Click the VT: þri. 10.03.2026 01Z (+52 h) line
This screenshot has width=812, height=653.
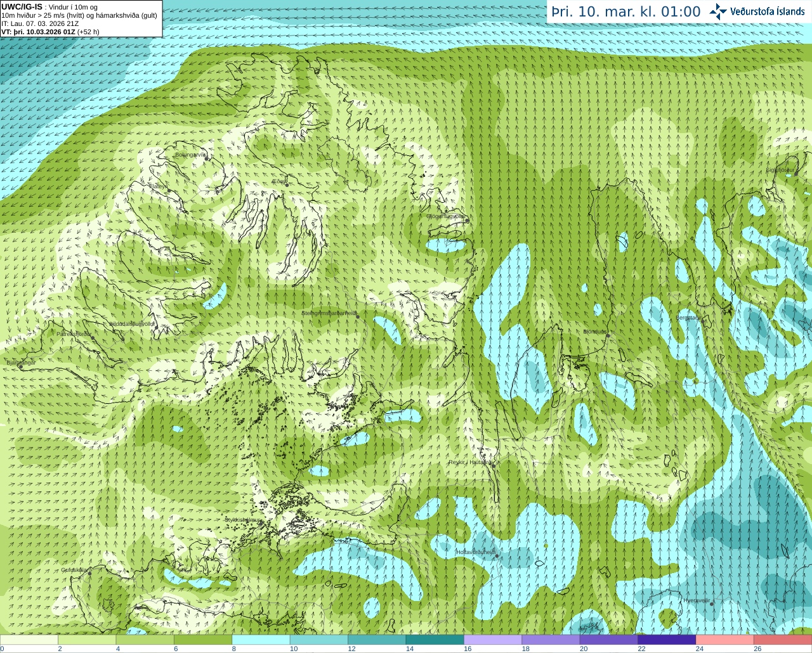tap(50, 32)
